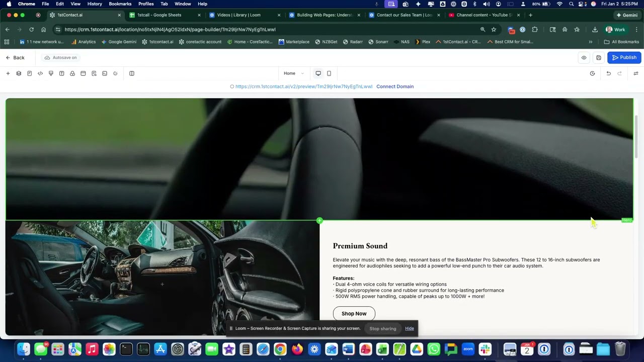Image resolution: width=644 pixels, height=362 pixels.
Task: Undo the last change in the page builder
Action: [x=608, y=73]
